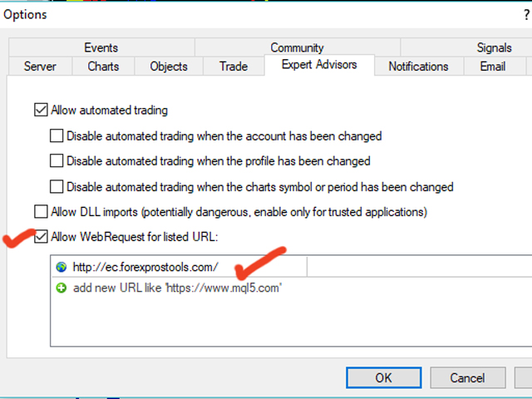Switch to the Events tab
The image size is (532, 399).
(101, 47)
